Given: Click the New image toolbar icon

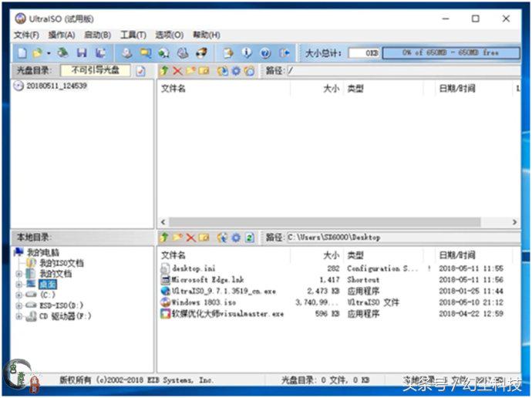Looking at the screenshot, I should 22,53.
